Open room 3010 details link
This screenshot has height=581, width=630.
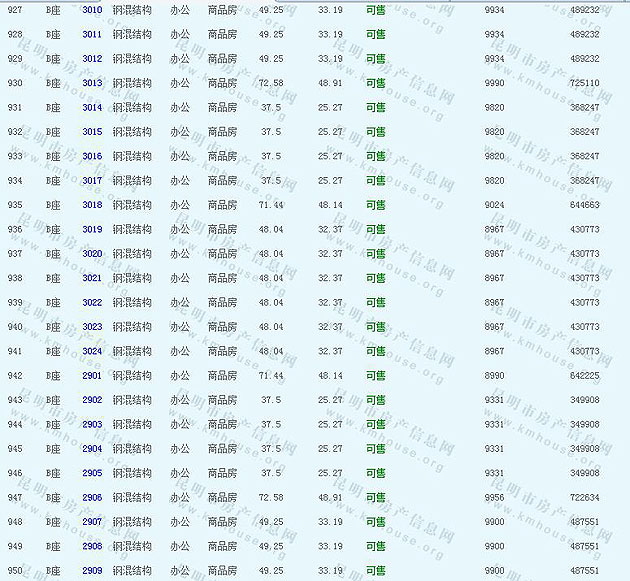coord(92,9)
